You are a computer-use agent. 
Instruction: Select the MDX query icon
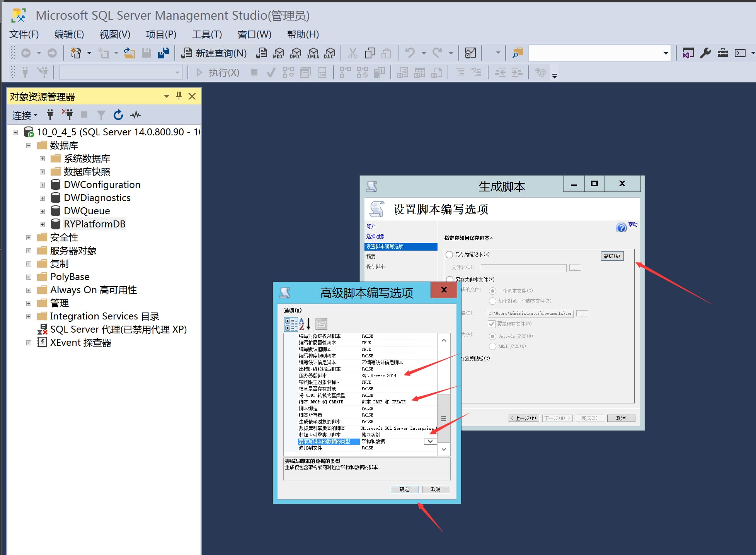278,53
